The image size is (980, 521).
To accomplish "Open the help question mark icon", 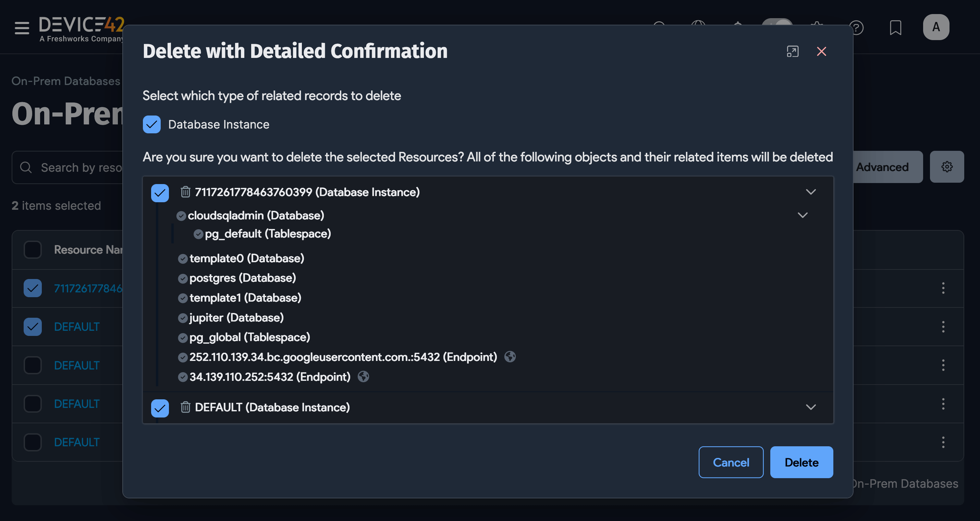I will click(x=857, y=27).
